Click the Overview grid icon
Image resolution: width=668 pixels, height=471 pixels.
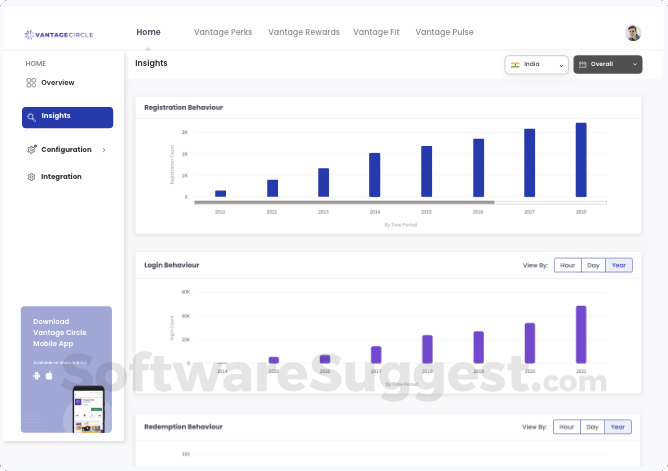click(x=31, y=83)
